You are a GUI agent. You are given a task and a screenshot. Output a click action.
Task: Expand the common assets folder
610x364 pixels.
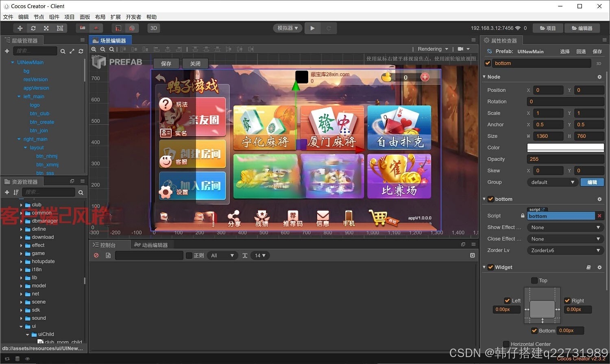coord(22,213)
